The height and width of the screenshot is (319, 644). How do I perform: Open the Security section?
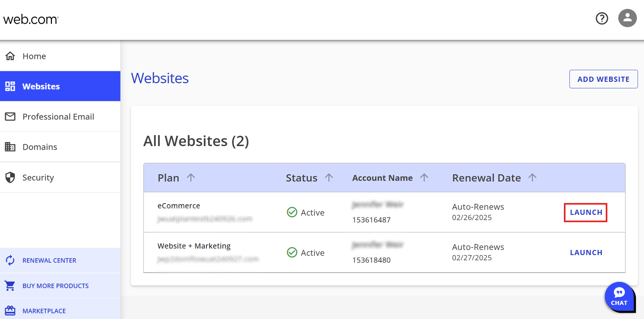click(x=38, y=177)
